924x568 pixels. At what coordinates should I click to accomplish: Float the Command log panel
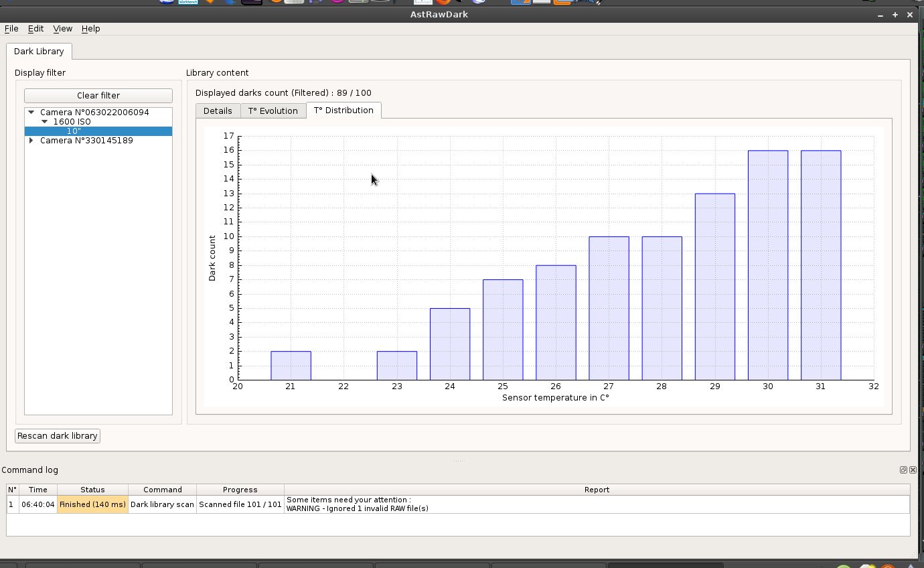(903, 470)
